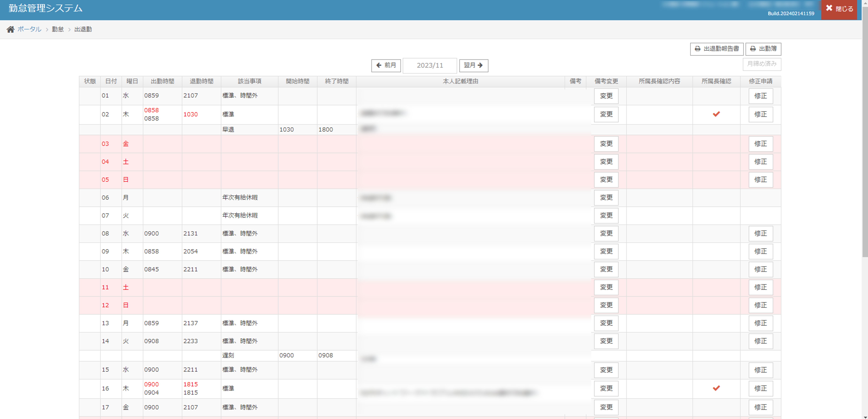
Task: Click 変更 for day 13 row
Action: coord(606,323)
